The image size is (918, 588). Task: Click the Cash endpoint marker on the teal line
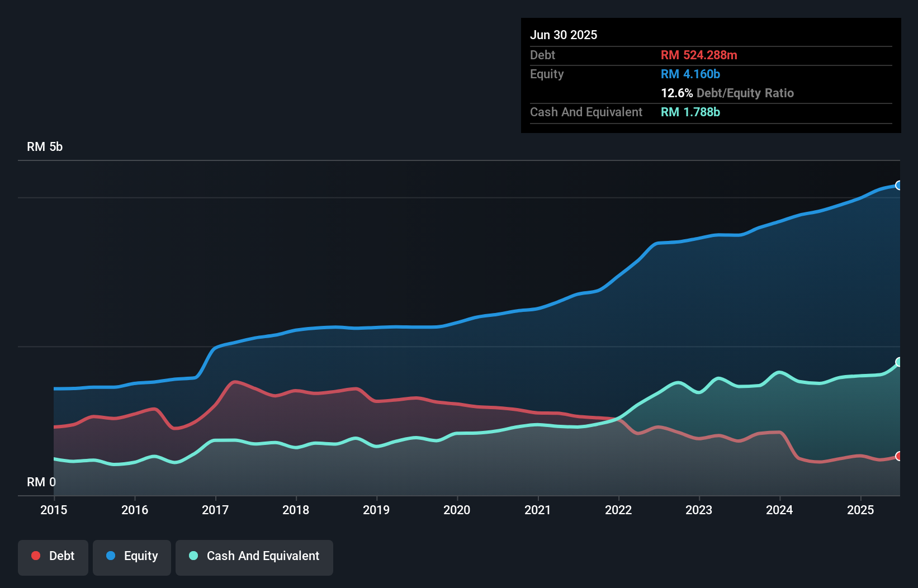[x=899, y=362]
